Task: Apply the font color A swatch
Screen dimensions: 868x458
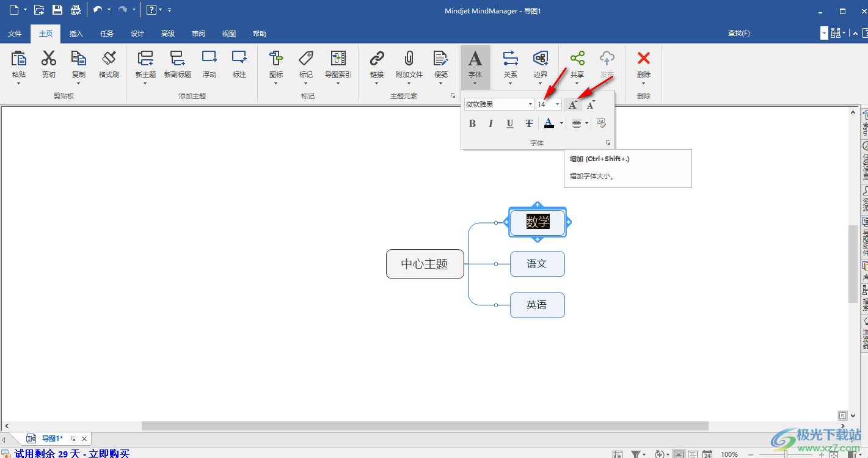Action: (549, 123)
